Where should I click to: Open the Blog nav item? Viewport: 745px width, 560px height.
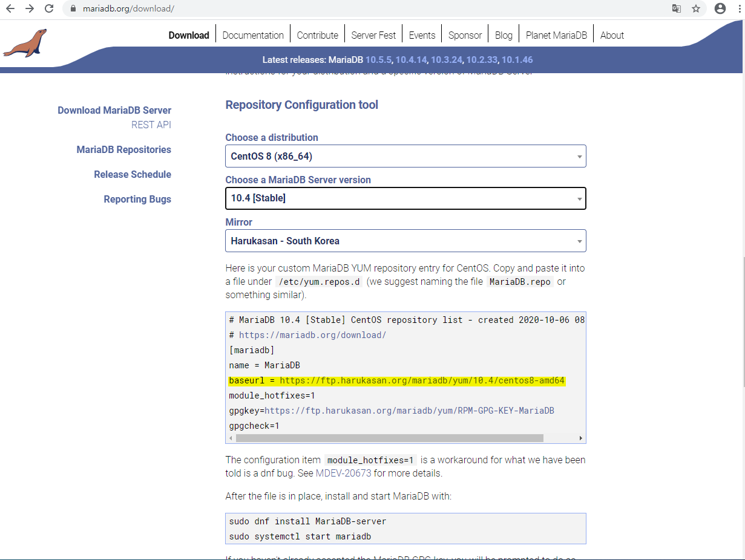point(504,35)
